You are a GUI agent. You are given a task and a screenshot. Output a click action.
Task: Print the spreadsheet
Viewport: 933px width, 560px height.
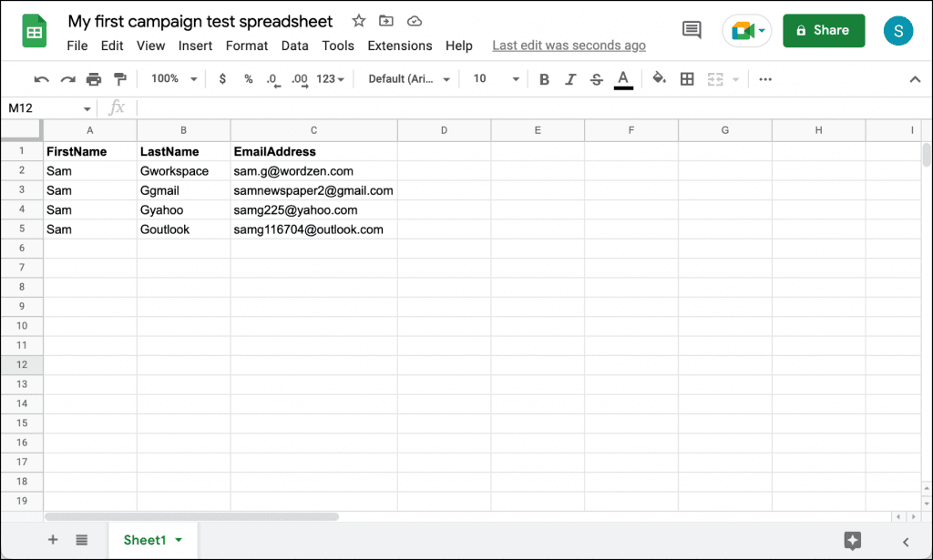click(94, 79)
